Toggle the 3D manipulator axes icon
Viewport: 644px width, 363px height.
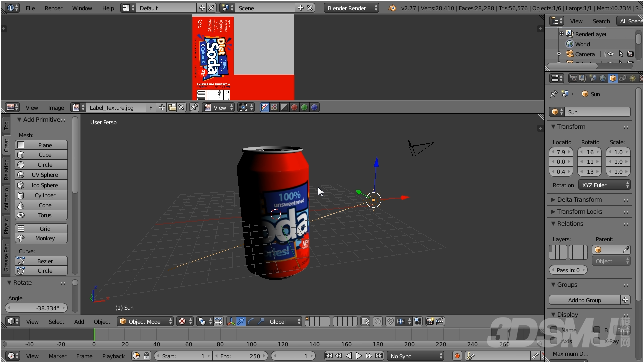pyautogui.click(x=231, y=321)
